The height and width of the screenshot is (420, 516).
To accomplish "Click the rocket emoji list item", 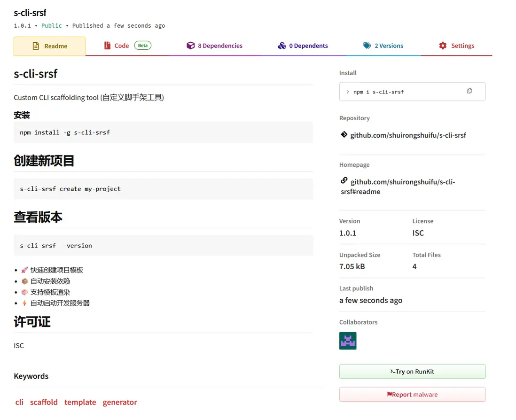I will (x=52, y=270).
